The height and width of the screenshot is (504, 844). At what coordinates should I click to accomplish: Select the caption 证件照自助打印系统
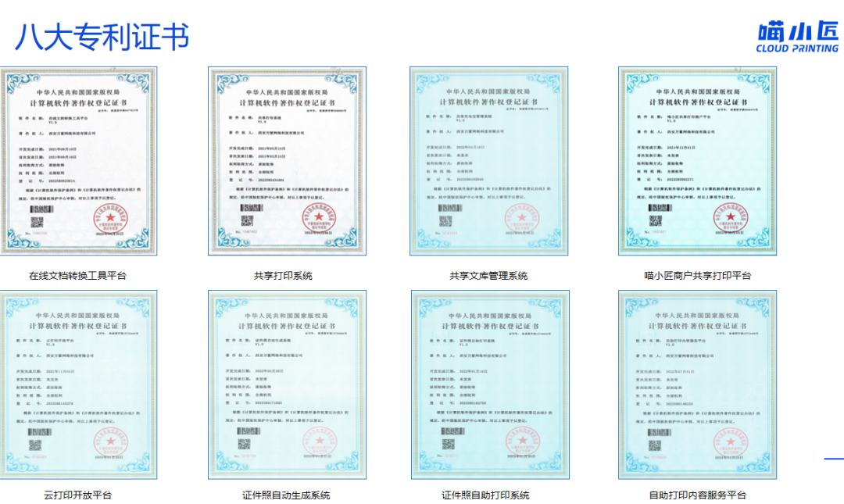[485, 495]
